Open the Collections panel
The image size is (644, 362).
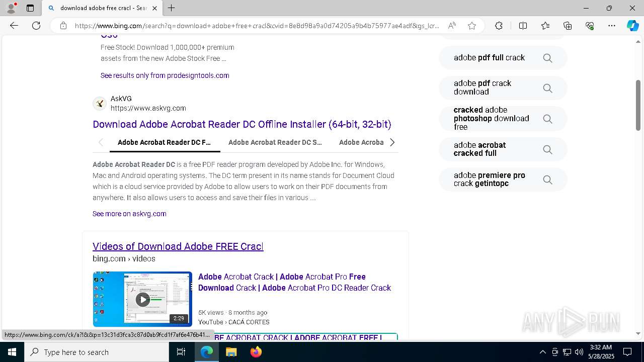tap(568, 26)
